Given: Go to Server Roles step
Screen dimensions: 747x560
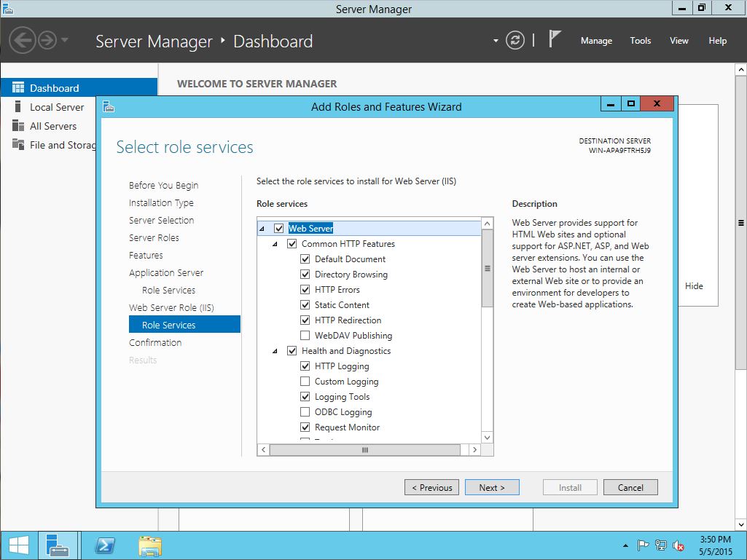Looking at the screenshot, I should 154,237.
